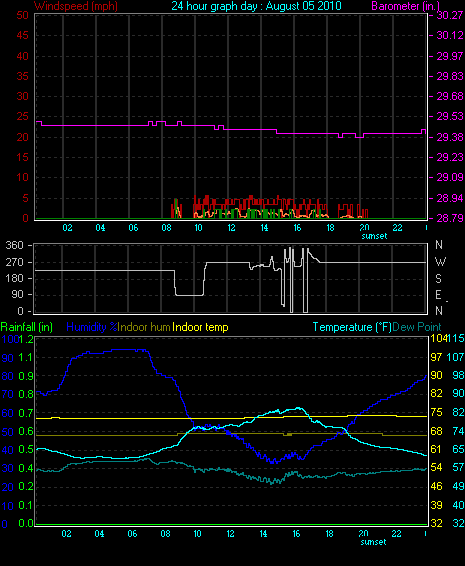The width and height of the screenshot is (465, 566).
Task: Click the 'Rainfall (in)' green legend label
Action: pyautogui.click(x=27, y=327)
